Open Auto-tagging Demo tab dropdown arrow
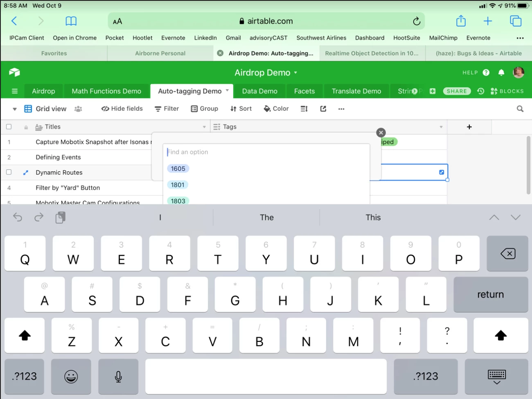Screen dimensions: 532x399 pos(227,91)
